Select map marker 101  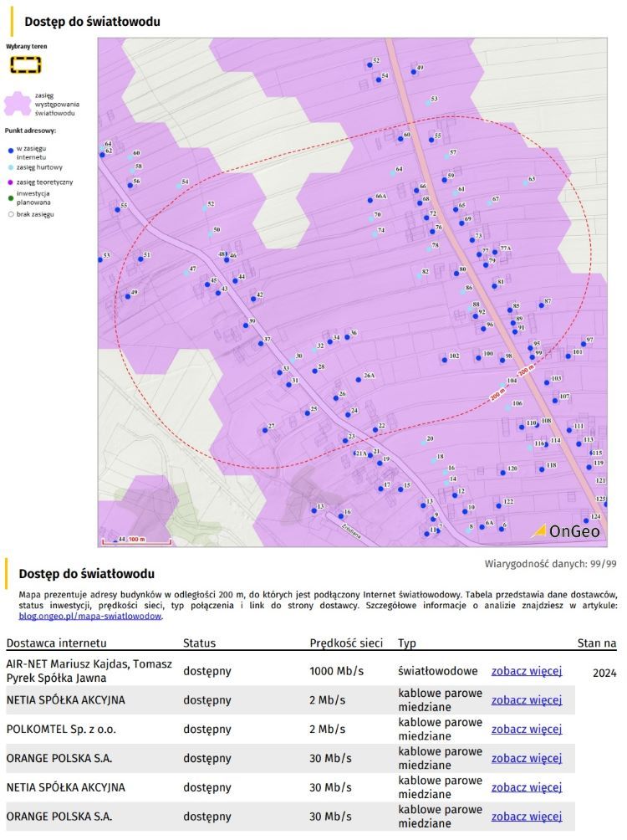(568, 356)
